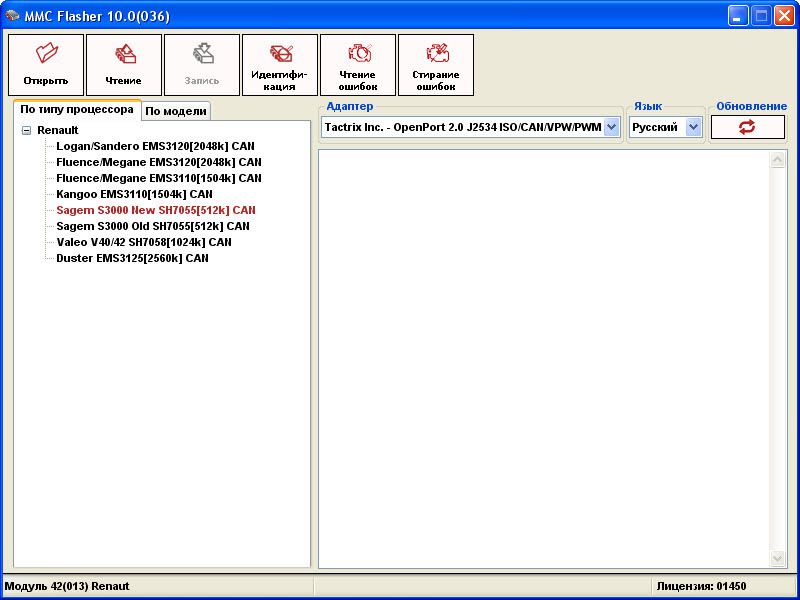Click the MMC Flasher title bar icon
This screenshot has width=800, height=600.
[14, 15]
